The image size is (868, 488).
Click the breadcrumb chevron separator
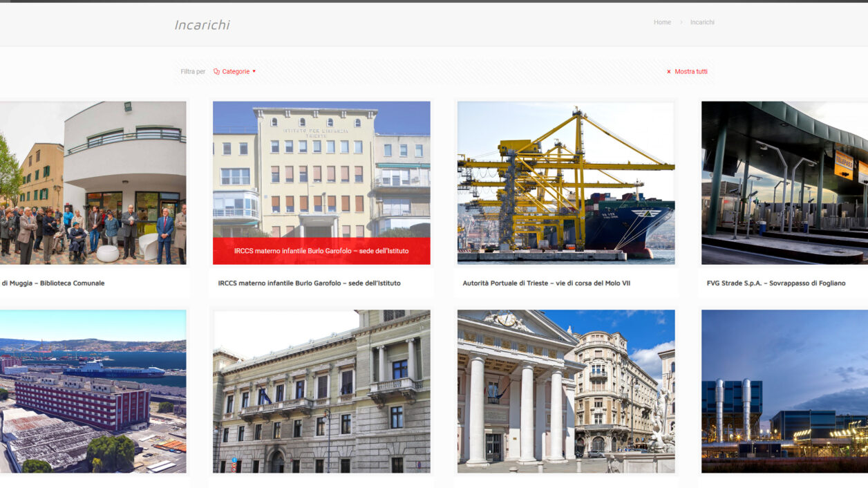pyautogui.click(x=681, y=22)
